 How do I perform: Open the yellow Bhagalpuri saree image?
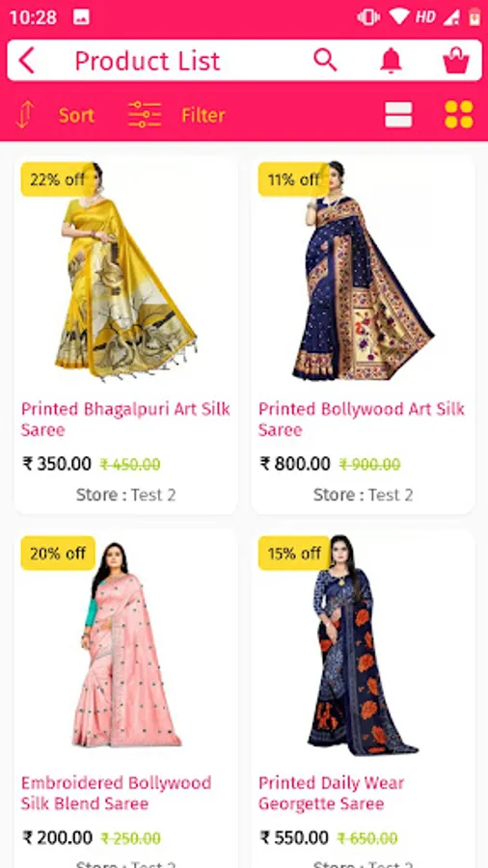pos(126,271)
